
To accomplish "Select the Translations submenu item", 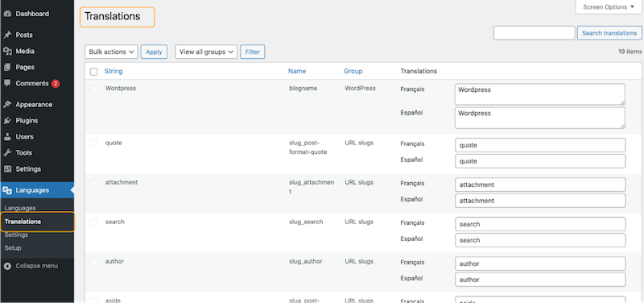I will pos(23,222).
